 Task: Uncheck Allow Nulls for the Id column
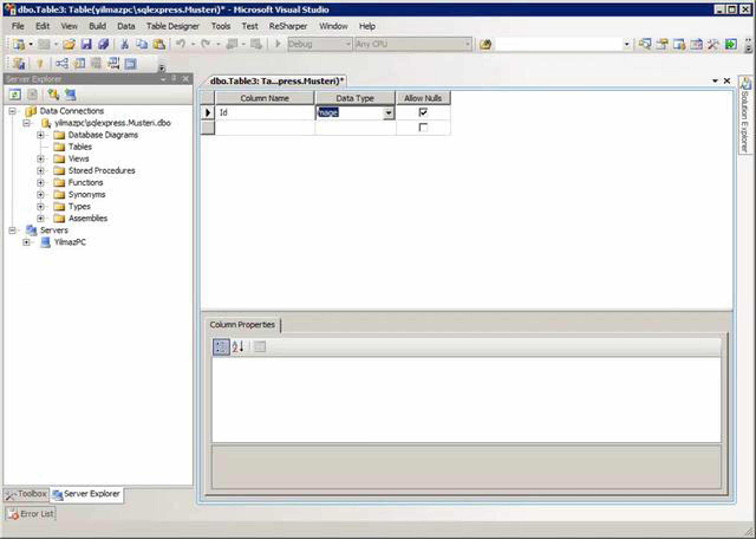click(423, 112)
